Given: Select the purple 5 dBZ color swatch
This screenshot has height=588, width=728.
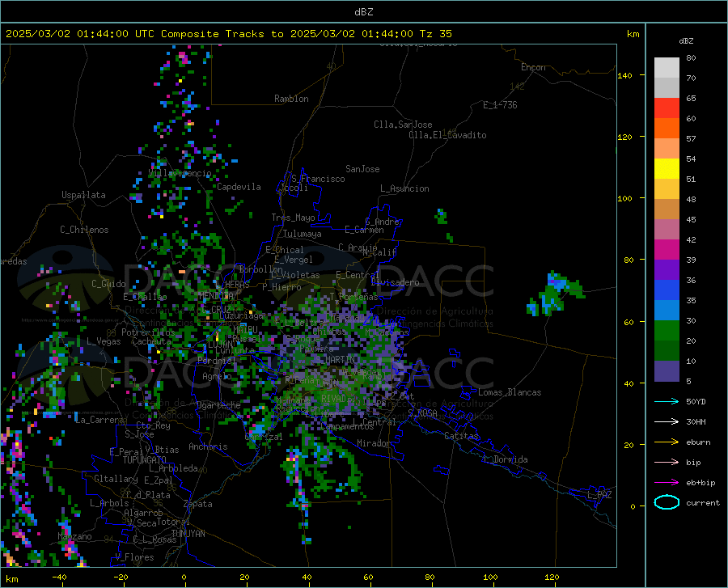Looking at the screenshot, I should point(667,371).
